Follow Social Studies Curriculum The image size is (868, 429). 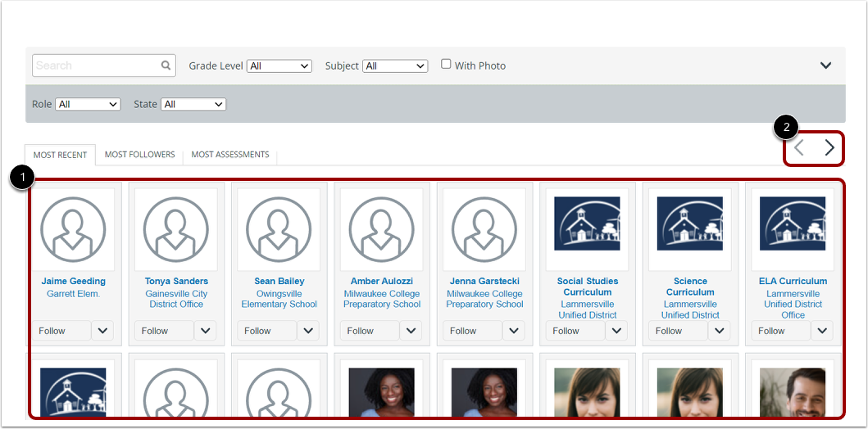coord(575,331)
